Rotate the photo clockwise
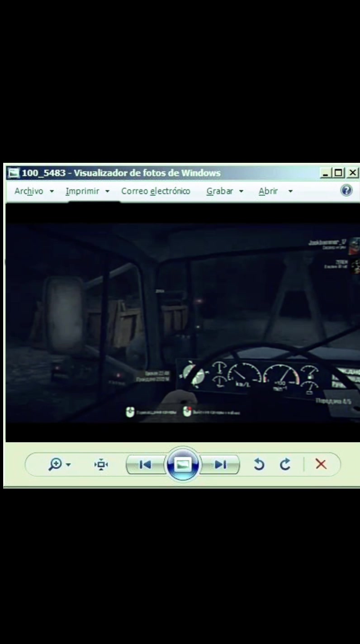The width and height of the screenshot is (360, 644). (285, 464)
